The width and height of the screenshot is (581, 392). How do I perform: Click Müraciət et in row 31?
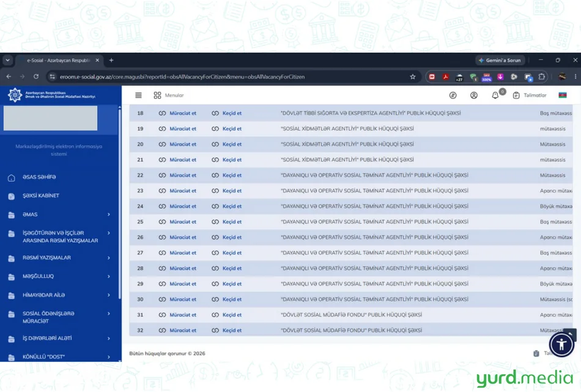[183, 315]
